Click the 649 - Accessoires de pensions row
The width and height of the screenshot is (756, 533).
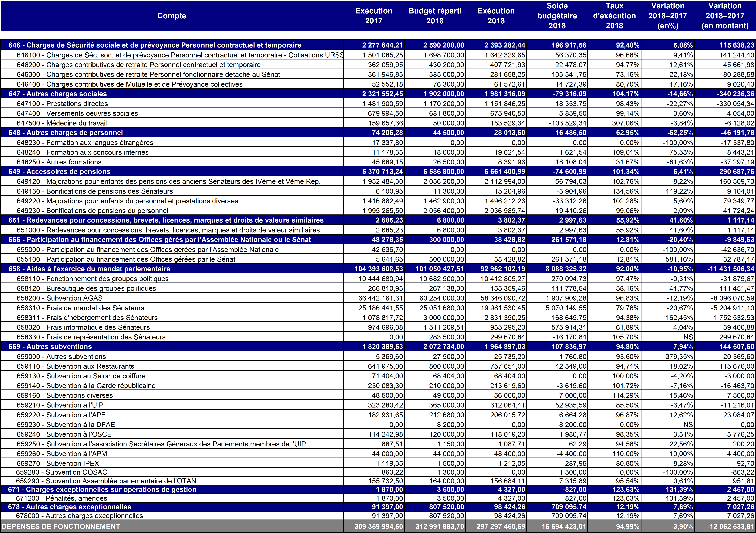(59, 171)
